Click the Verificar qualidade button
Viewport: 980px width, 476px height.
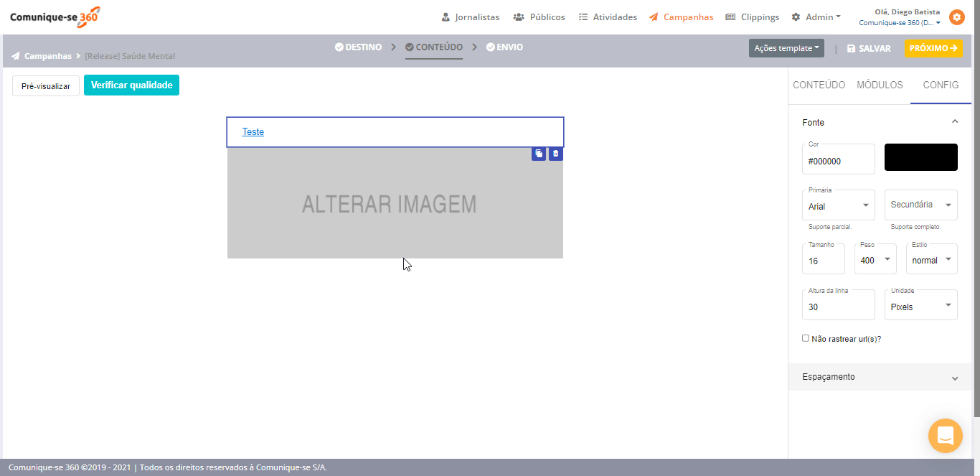(x=131, y=85)
